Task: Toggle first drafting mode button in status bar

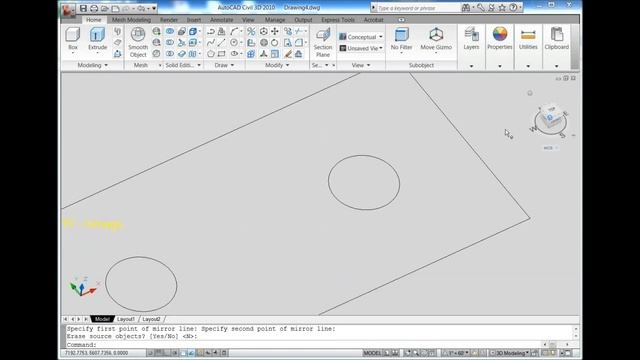Action: (151, 353)
